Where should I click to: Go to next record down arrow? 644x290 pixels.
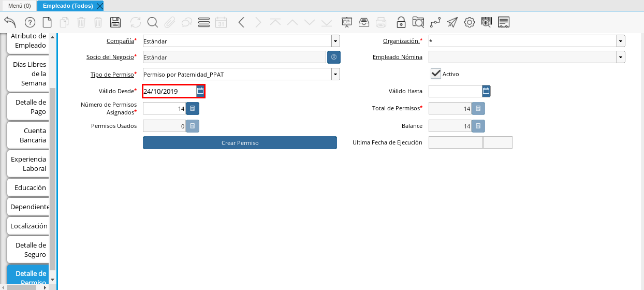point(310,22)
